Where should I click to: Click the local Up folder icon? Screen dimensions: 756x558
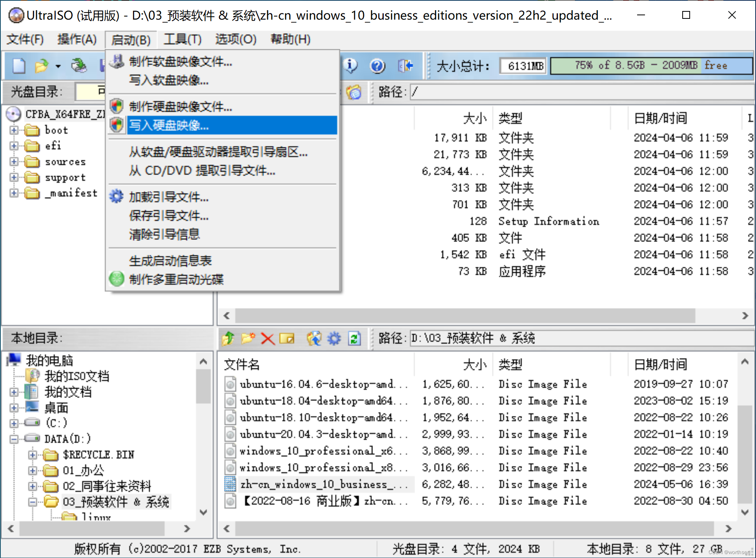pyautogui.click(x=228, y=338)
